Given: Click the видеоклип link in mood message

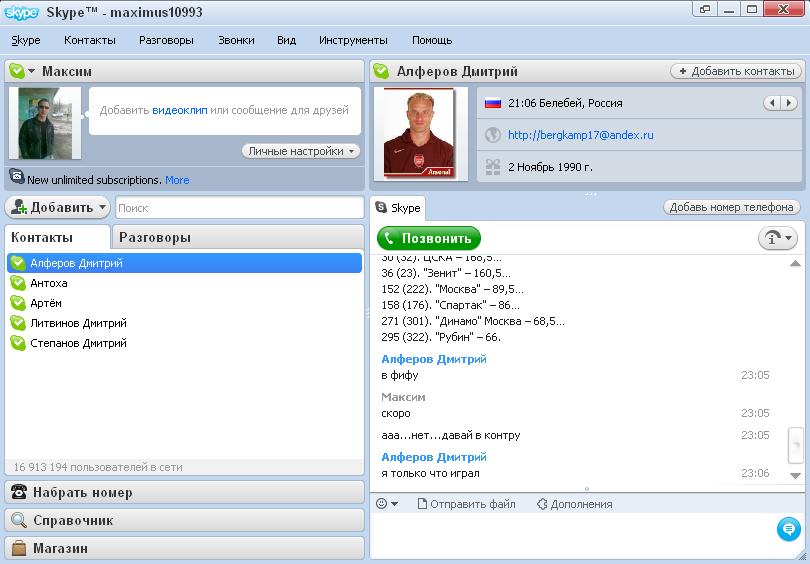Looking at the screenshot, I should tap(180, 110).
